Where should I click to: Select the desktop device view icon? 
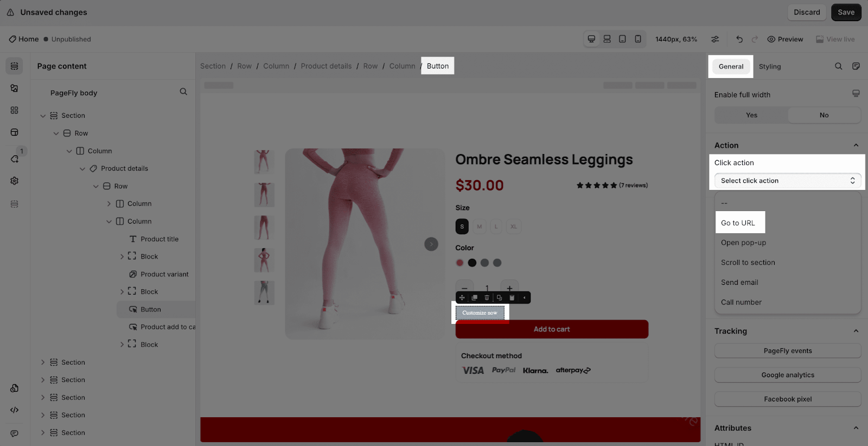pos(591,39)
